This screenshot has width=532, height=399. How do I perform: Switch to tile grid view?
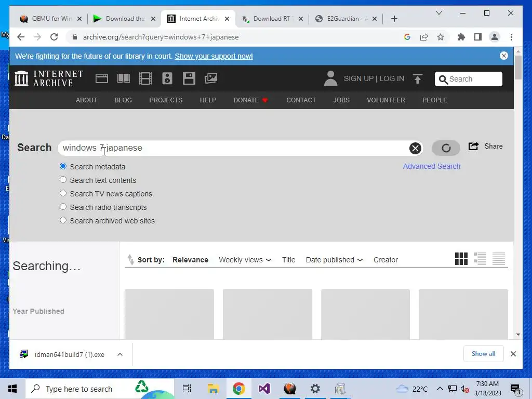[x=461, y=259]
